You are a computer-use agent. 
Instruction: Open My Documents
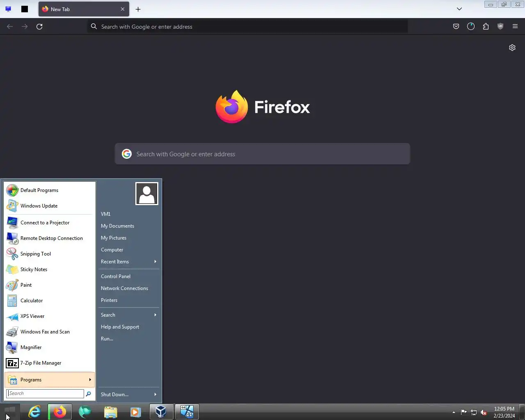point(129,226)
